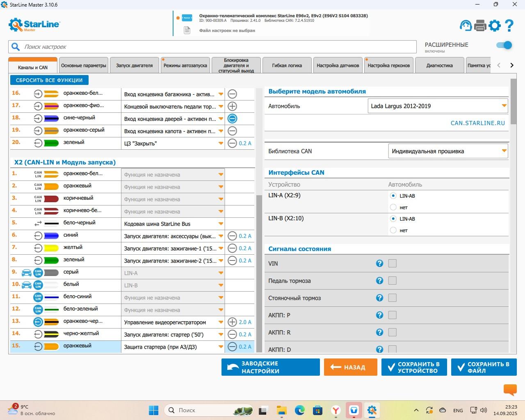Open Yandex browser from taskbar
This screenshot has width=525, height=420.
[x=336, y=410]
